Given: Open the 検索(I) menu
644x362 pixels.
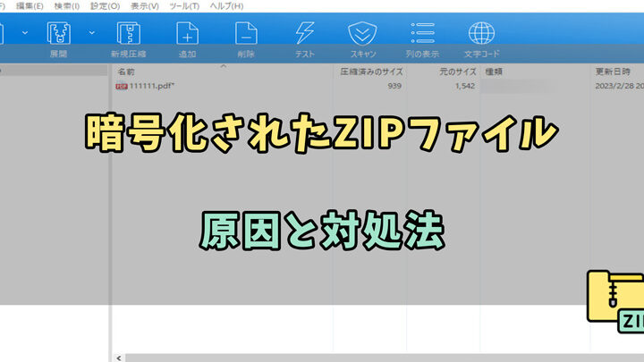Looking at the screenshot, I should (67, 6).
